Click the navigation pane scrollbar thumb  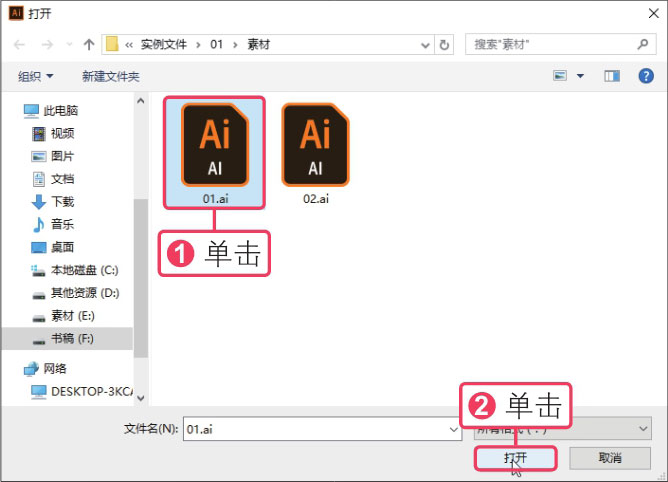click(x=141, y=278)
